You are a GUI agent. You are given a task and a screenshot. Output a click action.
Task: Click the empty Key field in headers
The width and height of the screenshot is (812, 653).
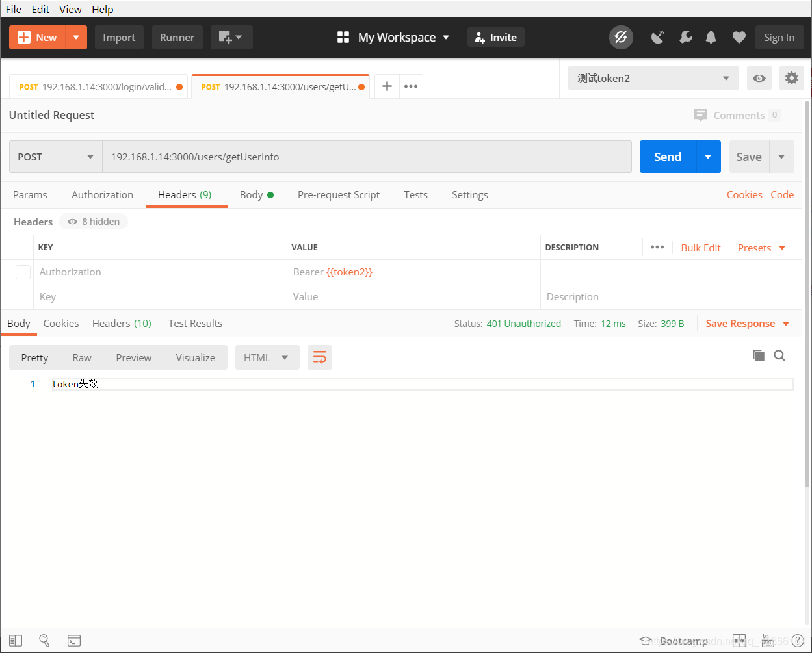click(x=160, y=297)
